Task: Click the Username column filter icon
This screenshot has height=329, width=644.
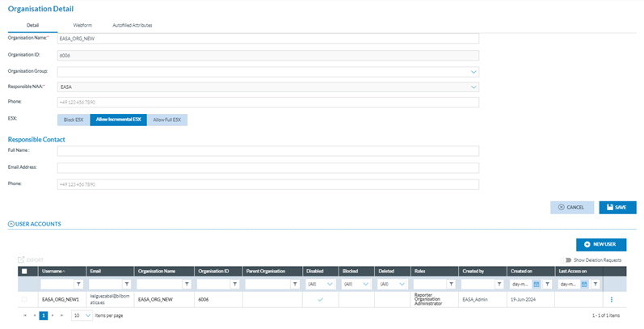Action: point(78,285)
